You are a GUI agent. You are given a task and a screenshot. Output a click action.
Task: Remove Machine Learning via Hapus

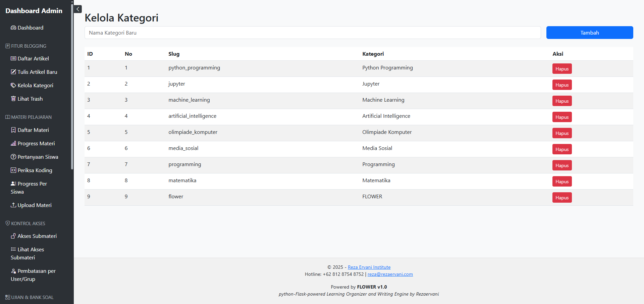click(562, 101)
